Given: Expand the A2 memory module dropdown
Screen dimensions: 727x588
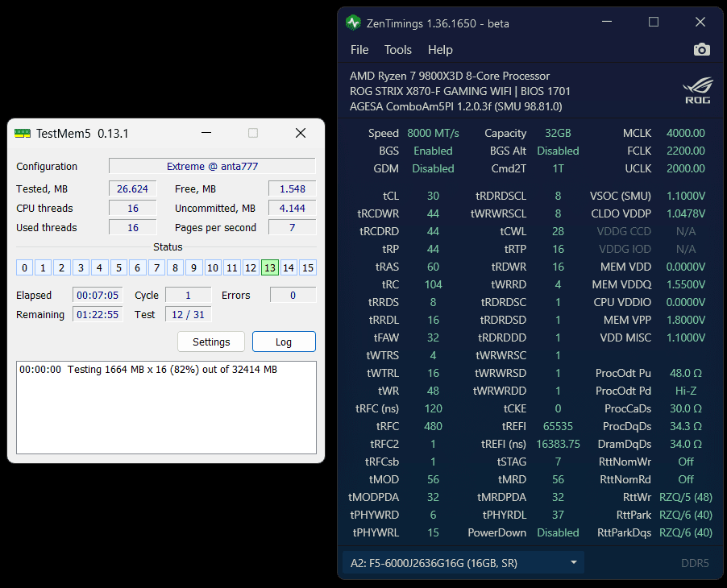Looking at the screenshot, I should 463,562.
